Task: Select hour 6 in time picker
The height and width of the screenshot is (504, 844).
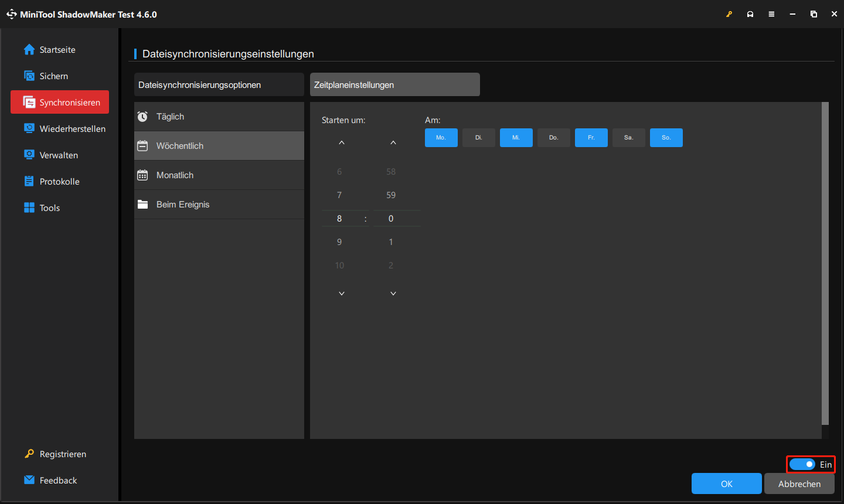Action: click(x=339, y=172)
